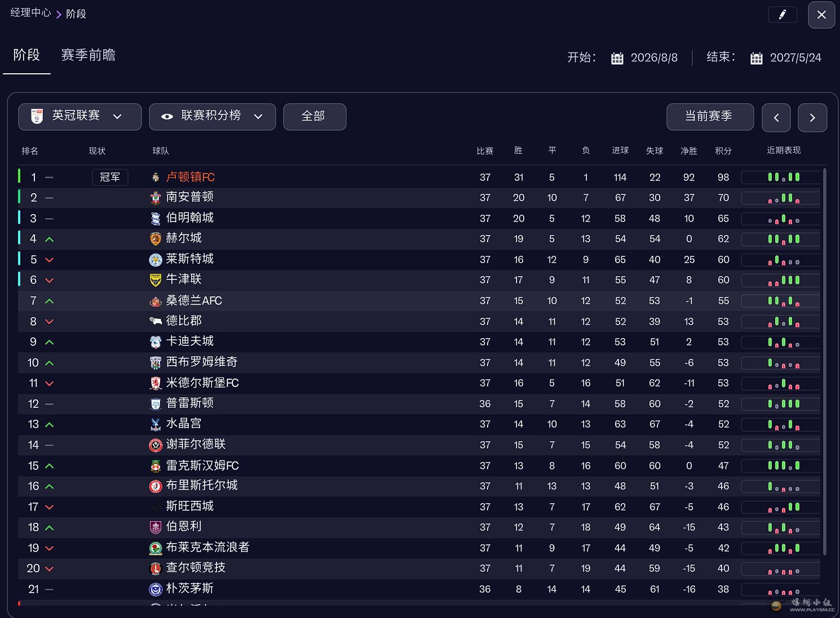Click the 南安普顿 club crest
This screenshot has height=618, width=840.
click(x=156, y=198)
